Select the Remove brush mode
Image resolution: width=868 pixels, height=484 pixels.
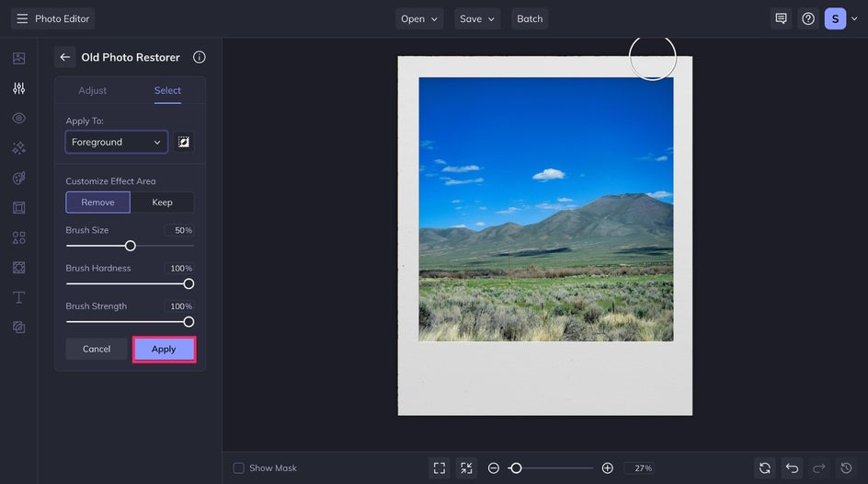click(x=98, y=202)
